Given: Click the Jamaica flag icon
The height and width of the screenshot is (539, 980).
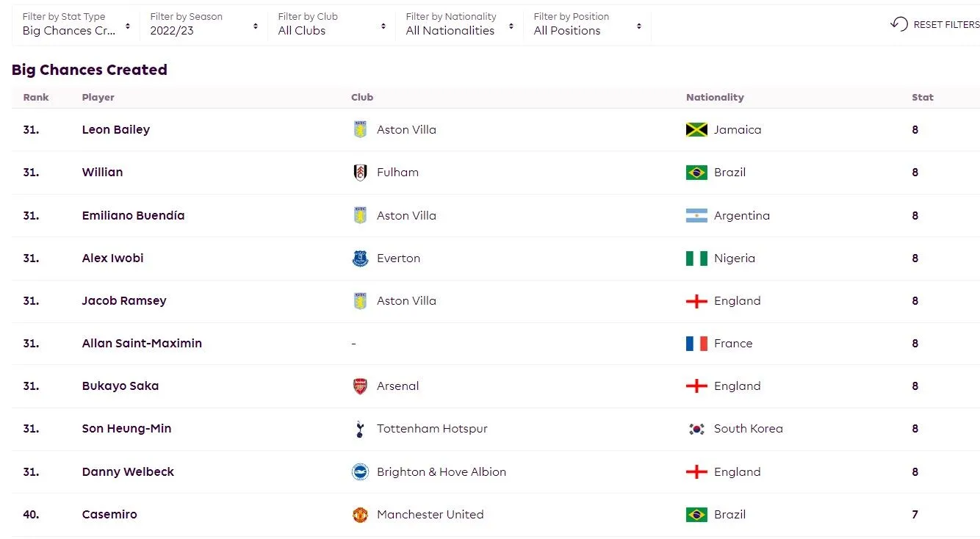Looking at the screenshot, I should pyautogui.click(x=696, y=130).
